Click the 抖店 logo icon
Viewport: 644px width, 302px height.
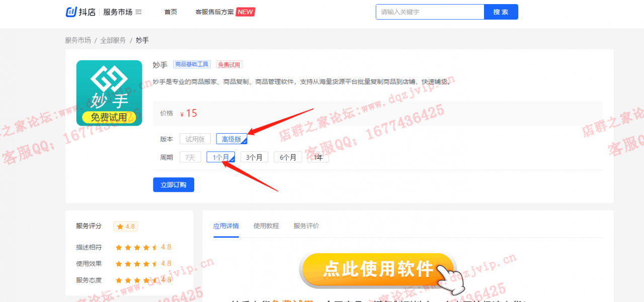[x=71, y=12]
